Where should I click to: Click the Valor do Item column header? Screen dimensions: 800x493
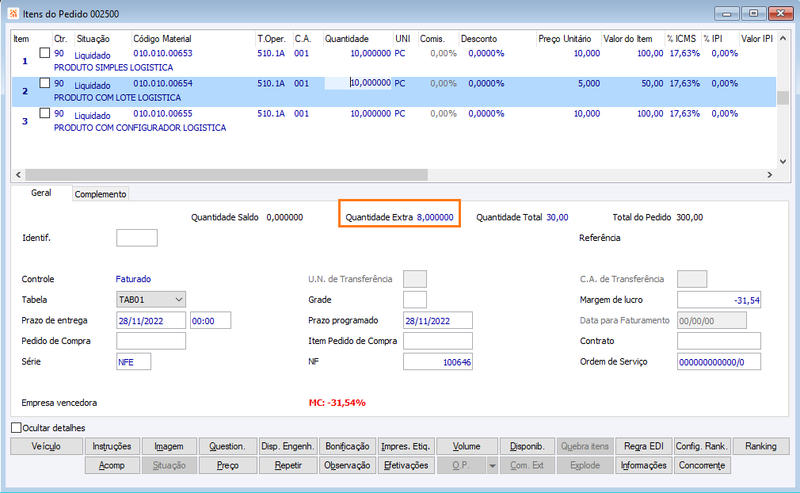click(x=628, y=39)
